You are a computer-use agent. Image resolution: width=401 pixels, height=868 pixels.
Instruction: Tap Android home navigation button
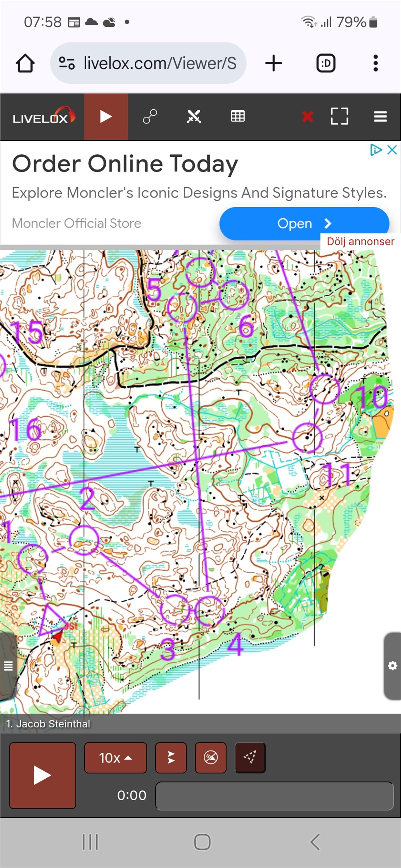(202, 842)
